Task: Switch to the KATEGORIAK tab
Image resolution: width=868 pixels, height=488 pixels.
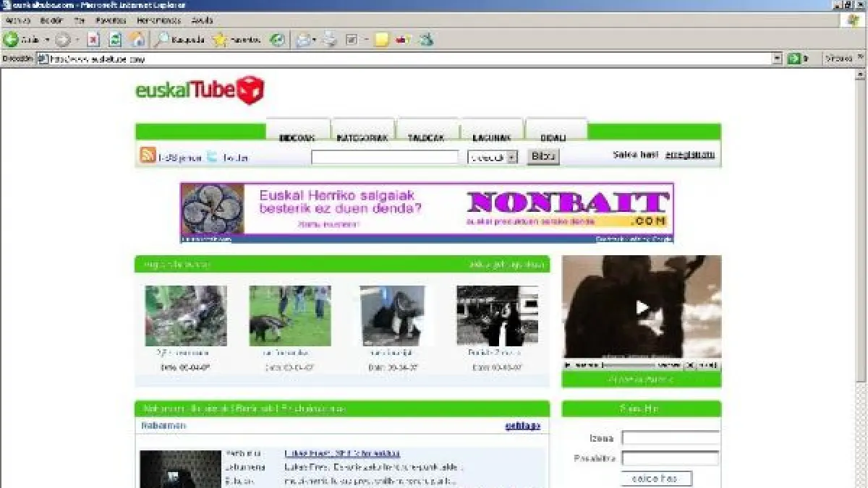Action: tap(362, 137)
